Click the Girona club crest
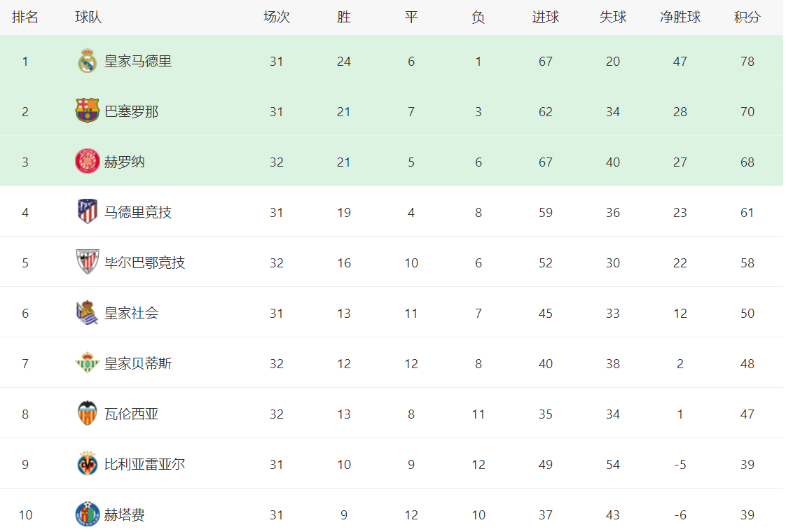Screen dimensions: 786x532 pos(88,162)
